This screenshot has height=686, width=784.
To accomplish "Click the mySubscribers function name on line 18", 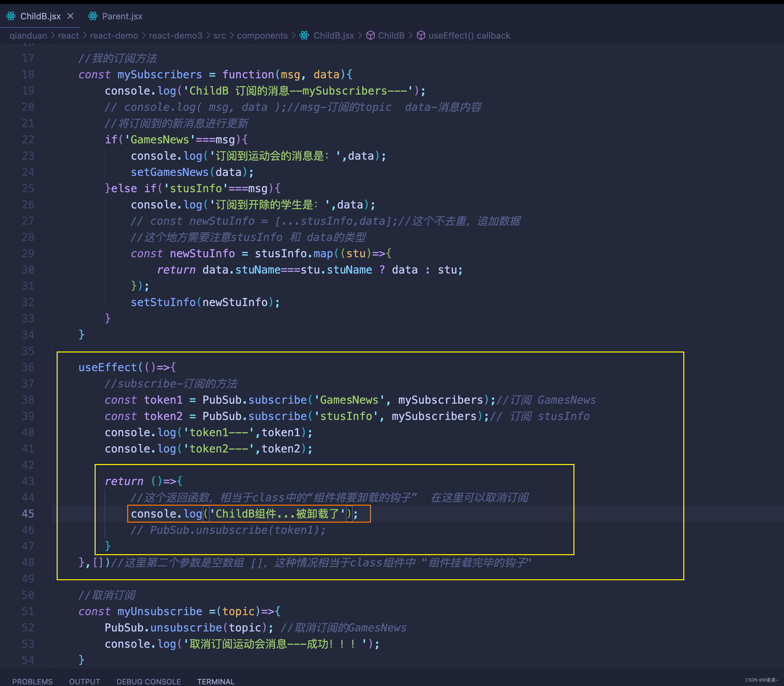I will (159, 75).
